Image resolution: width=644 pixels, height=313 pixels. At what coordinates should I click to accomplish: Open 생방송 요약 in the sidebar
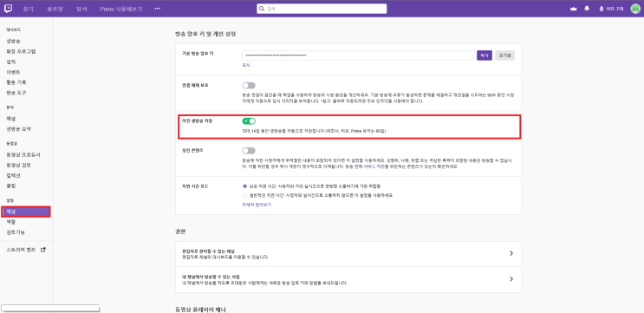pos(18,129)
